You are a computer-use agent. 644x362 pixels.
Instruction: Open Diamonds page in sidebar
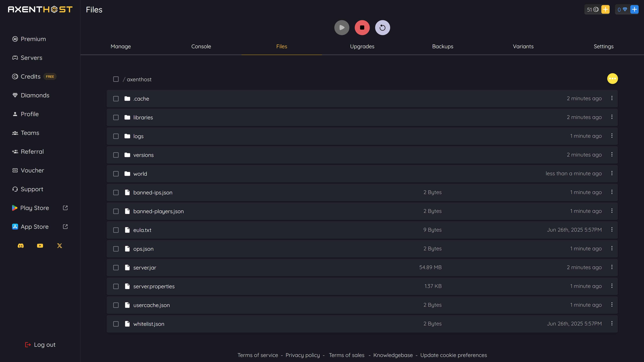(x=31, y=95)
